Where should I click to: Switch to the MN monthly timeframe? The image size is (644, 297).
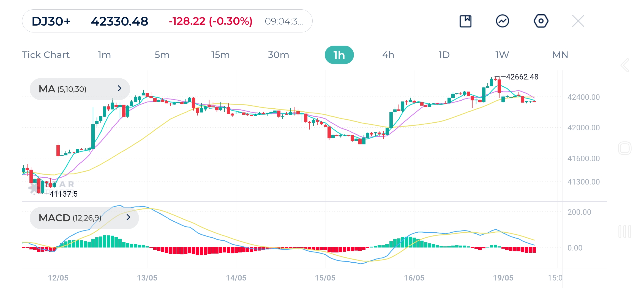pyautogui.click(x=560, y=55)
